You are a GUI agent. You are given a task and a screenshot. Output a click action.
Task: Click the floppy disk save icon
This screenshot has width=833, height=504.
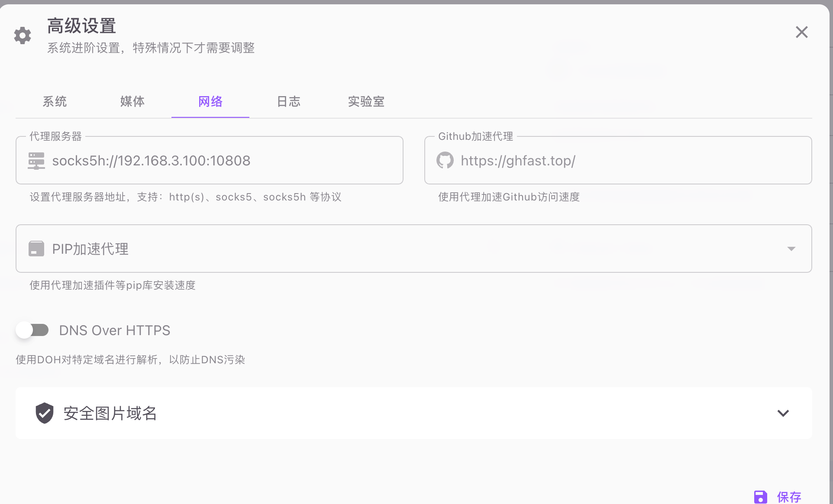coord(760,497)
